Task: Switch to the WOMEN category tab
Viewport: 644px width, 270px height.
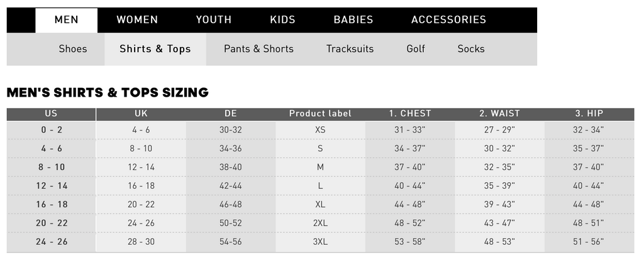Action: click(x=137, y=20)
